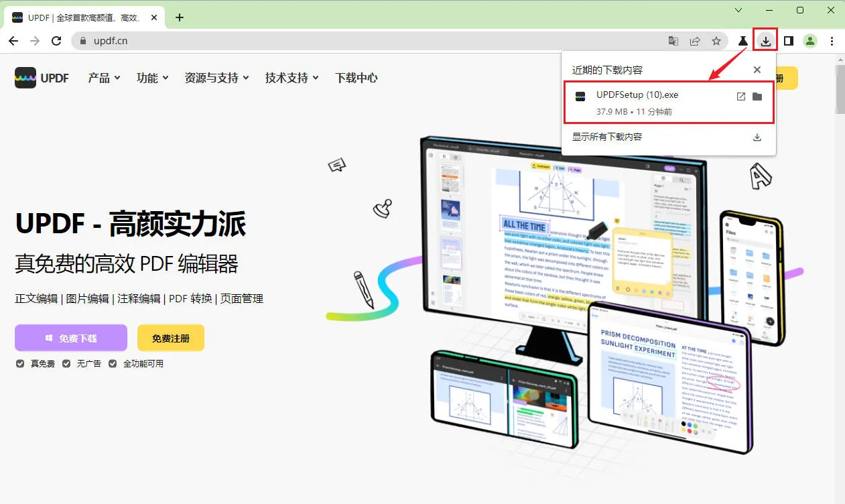Reload the updf.cn page

(x=56, y=41)
